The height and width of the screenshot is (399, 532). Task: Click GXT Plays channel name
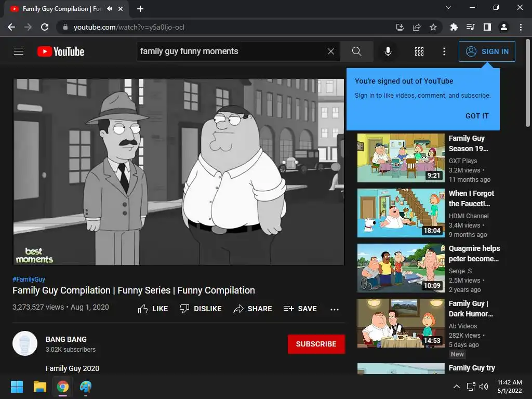pyautogui.click(x=463, y=161)
